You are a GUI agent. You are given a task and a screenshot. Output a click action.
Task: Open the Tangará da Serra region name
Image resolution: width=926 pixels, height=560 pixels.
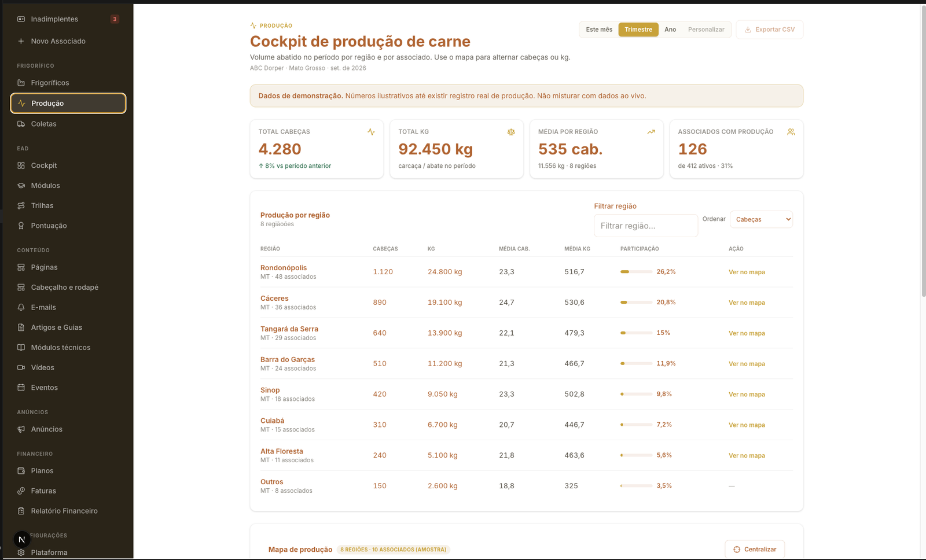coord(289,329)
